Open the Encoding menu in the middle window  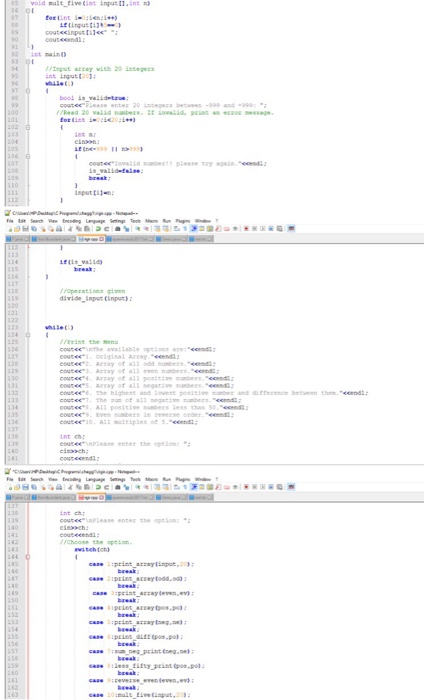point(71,221)
